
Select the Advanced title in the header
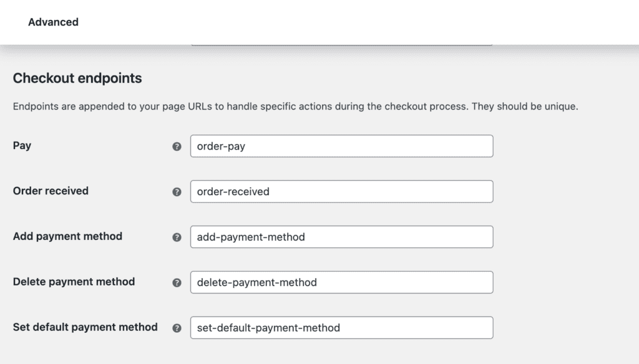pos(53,22)
